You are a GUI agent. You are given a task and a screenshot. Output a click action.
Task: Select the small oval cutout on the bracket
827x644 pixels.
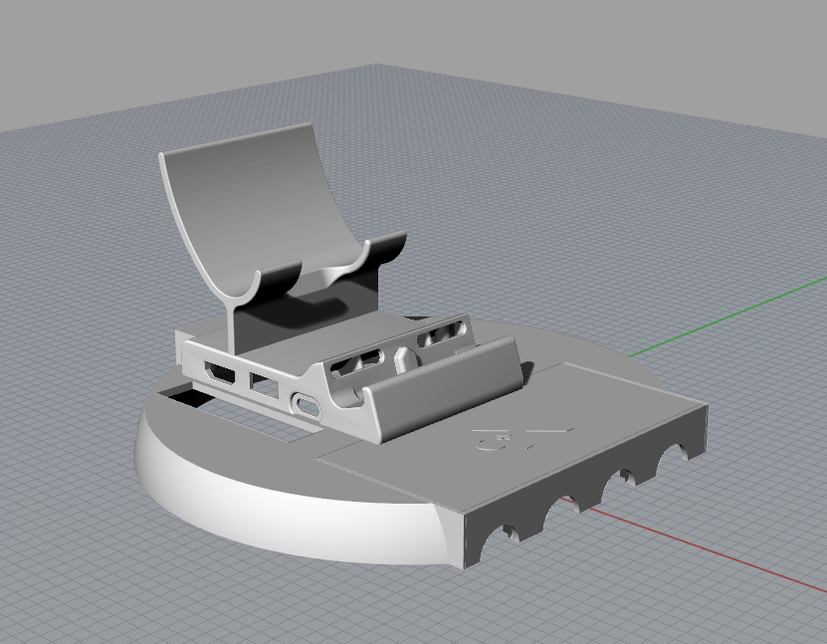pos(304,402)
